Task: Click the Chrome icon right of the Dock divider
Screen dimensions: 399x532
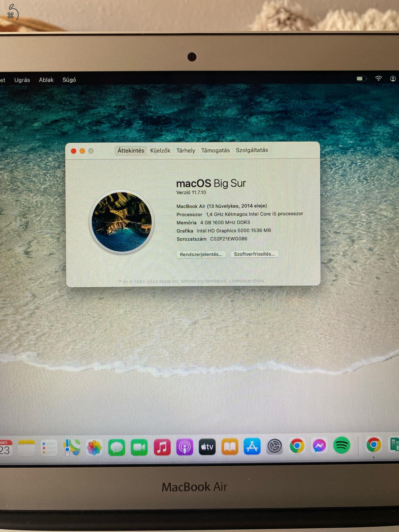Action: [x=374, y=445]
